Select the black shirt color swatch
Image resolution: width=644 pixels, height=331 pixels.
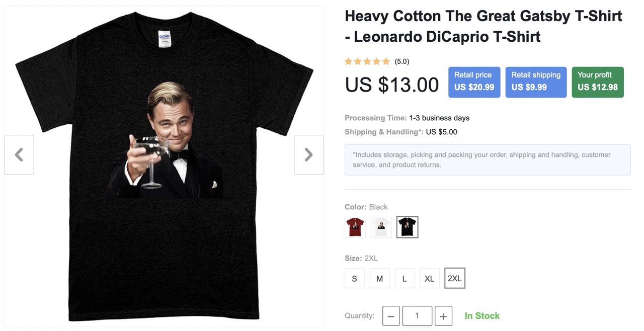point(407,227)
